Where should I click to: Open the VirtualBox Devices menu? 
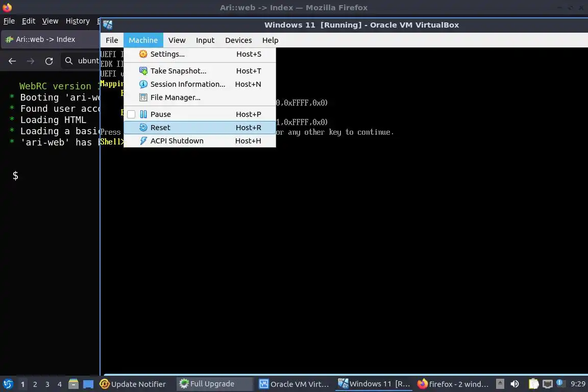[238, 40]
